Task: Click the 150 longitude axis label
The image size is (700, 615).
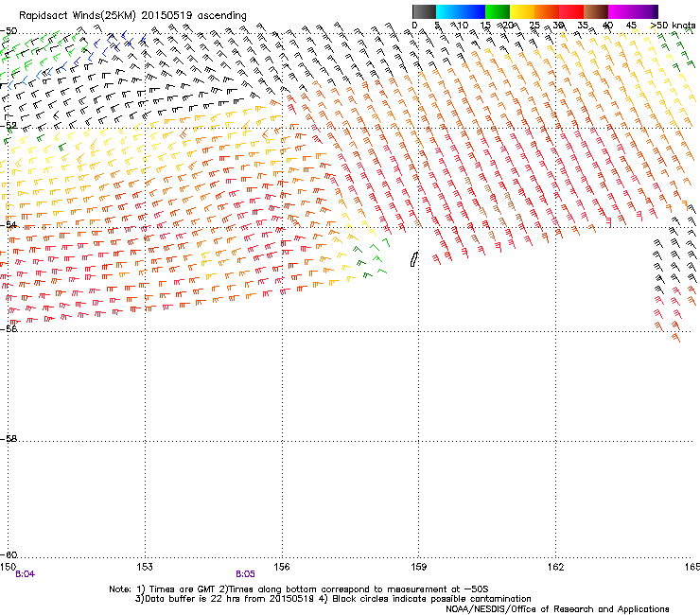Action: click(8, 567)
